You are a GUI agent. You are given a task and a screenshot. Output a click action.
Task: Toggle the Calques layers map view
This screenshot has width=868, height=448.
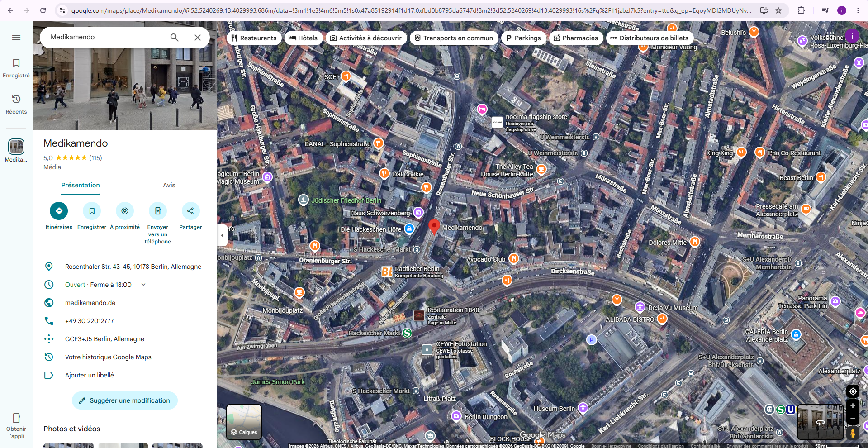tap(244, 422)
